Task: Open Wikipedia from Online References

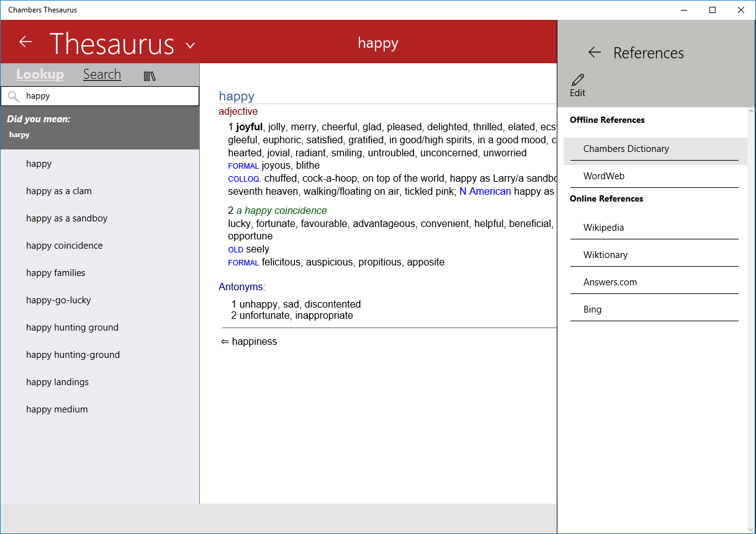Action: [x=603, y=227]
